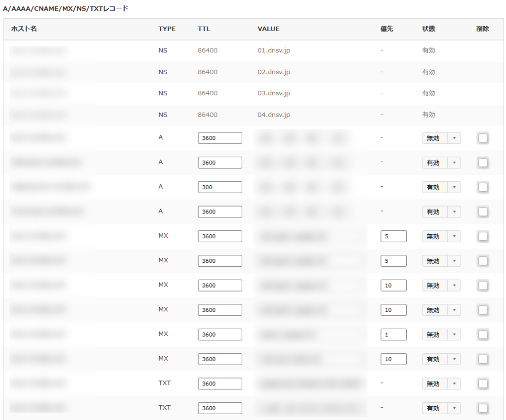Click the priority field showing 1

click(x=393, y=335)
